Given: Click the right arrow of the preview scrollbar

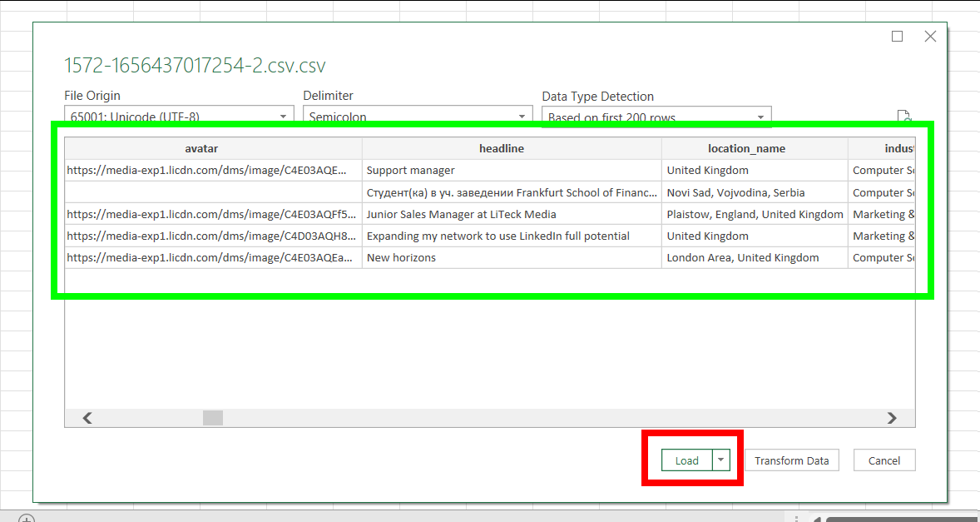Looking at the screenshot, I should click(x=892, y=418).
